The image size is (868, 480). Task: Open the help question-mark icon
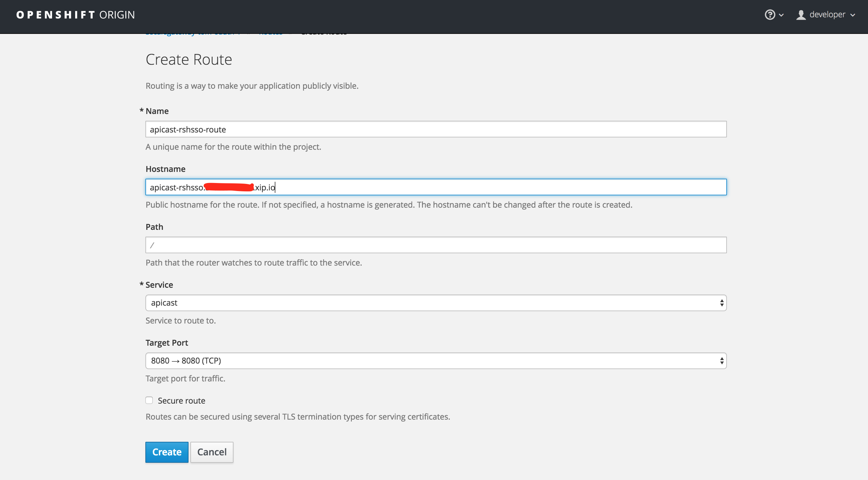tap(770, 15)
